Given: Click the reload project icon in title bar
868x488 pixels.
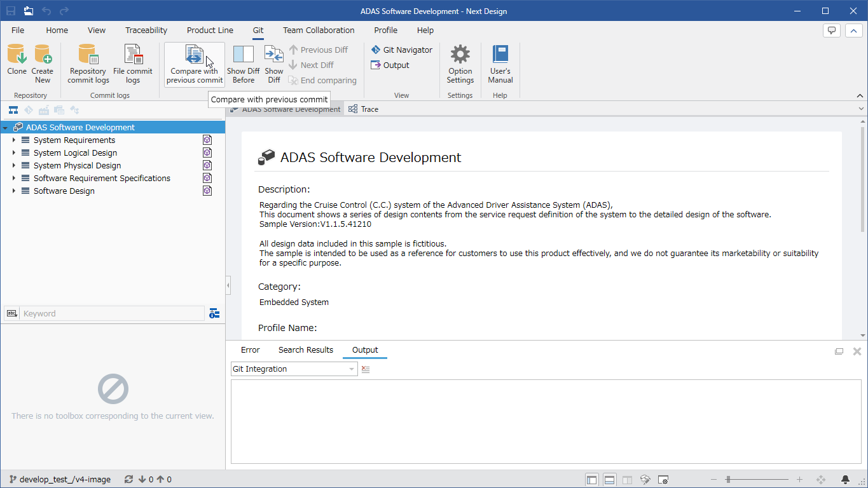Looking at the screenshot, I should [29, 11].
